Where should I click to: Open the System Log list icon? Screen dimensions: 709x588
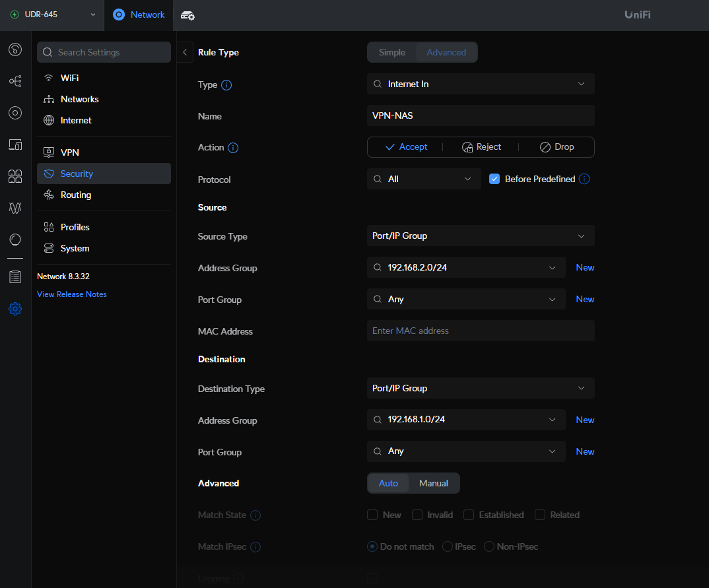(x=15, y=277)
